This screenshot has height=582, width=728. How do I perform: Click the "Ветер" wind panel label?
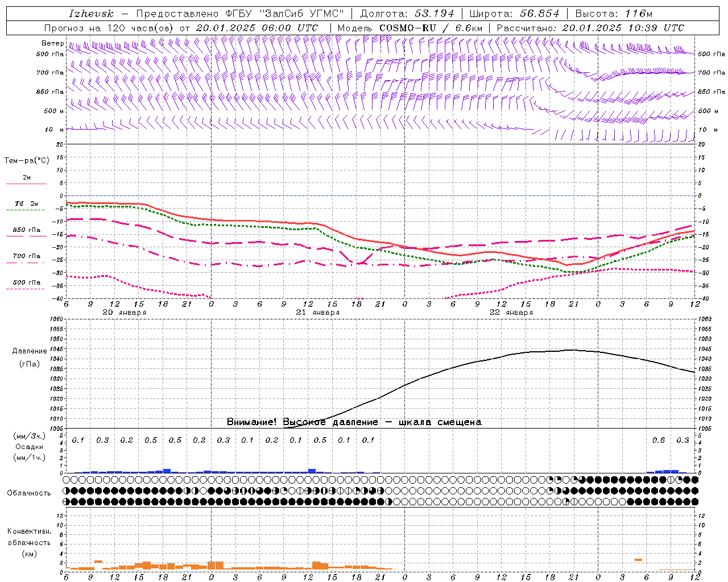point(52,43)
